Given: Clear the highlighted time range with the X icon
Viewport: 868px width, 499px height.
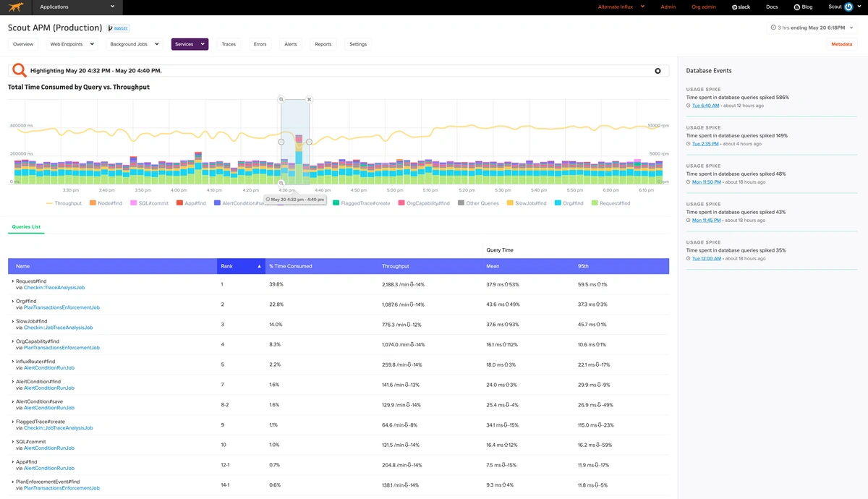Looking at the screenshot, I should (658, 71).
